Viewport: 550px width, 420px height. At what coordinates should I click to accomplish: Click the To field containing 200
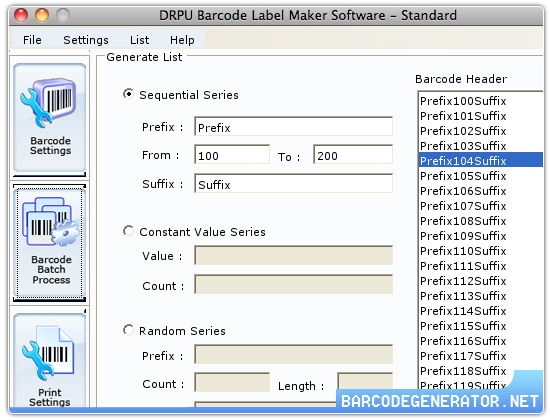tap(353, 155)
